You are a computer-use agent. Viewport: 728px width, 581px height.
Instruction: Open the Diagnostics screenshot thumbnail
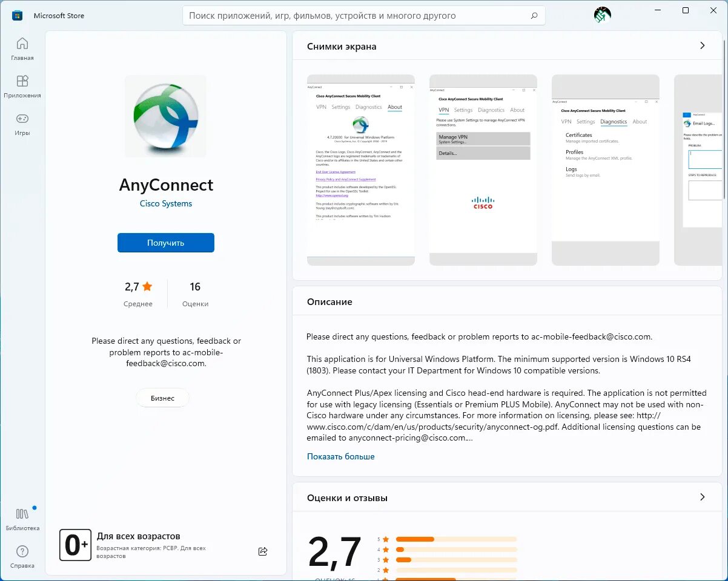tap(606, 170)
